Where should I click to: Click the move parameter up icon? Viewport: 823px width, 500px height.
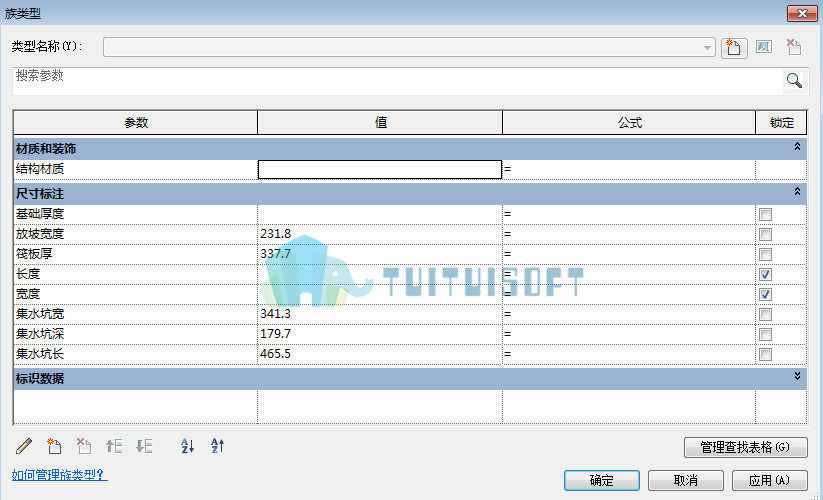click(x=114, y=446)
